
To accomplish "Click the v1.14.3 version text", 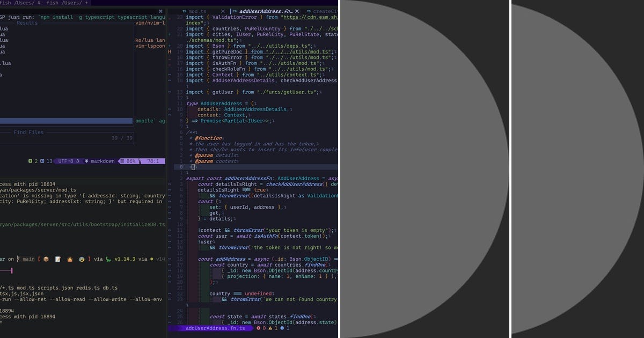I will coord(125,259).
